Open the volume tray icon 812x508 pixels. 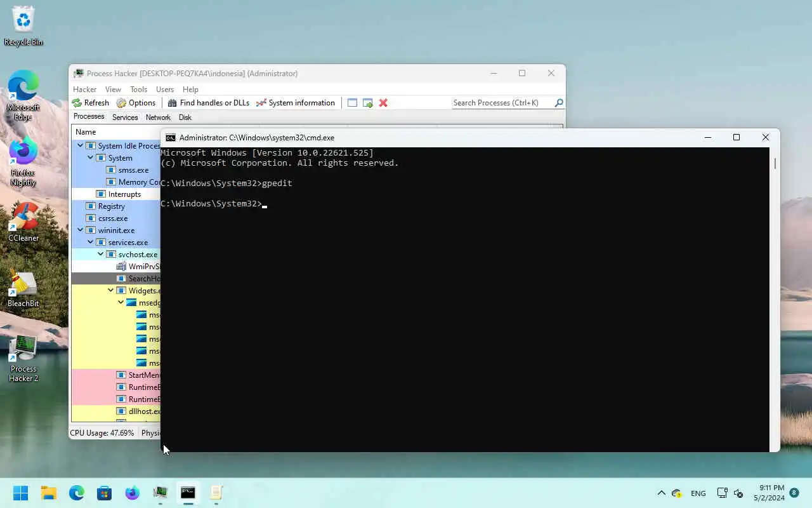click(x=738, y=493)
